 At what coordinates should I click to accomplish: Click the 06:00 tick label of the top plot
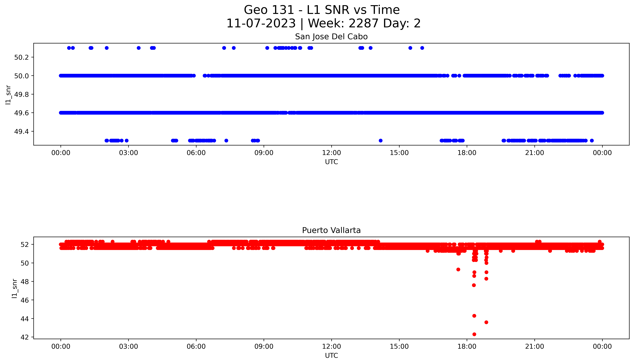(x=196, y=153)
